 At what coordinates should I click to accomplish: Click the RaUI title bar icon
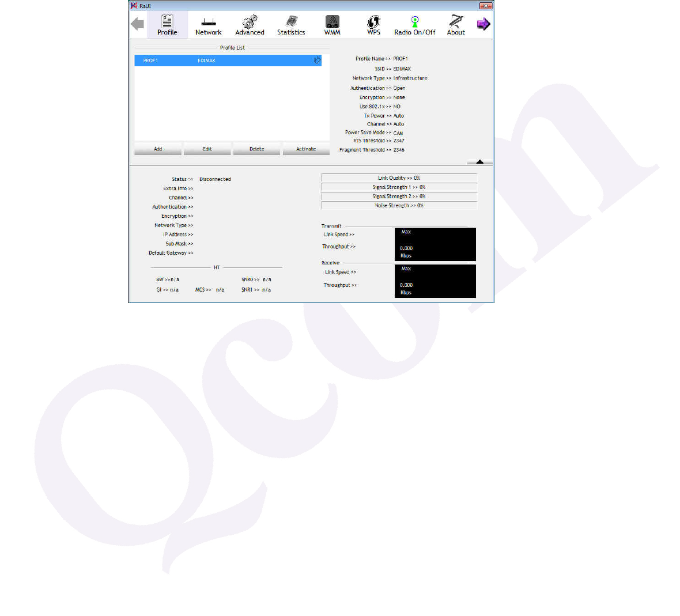pos(134,6)
